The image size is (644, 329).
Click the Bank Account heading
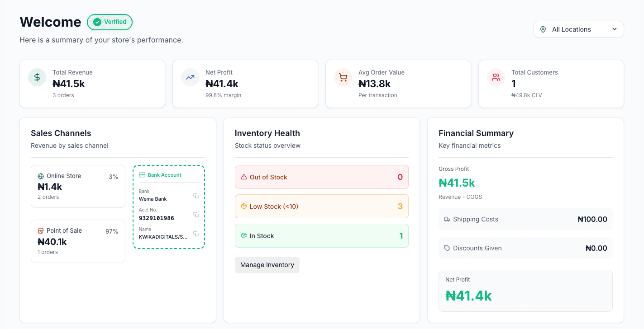[x=164, y=175]
